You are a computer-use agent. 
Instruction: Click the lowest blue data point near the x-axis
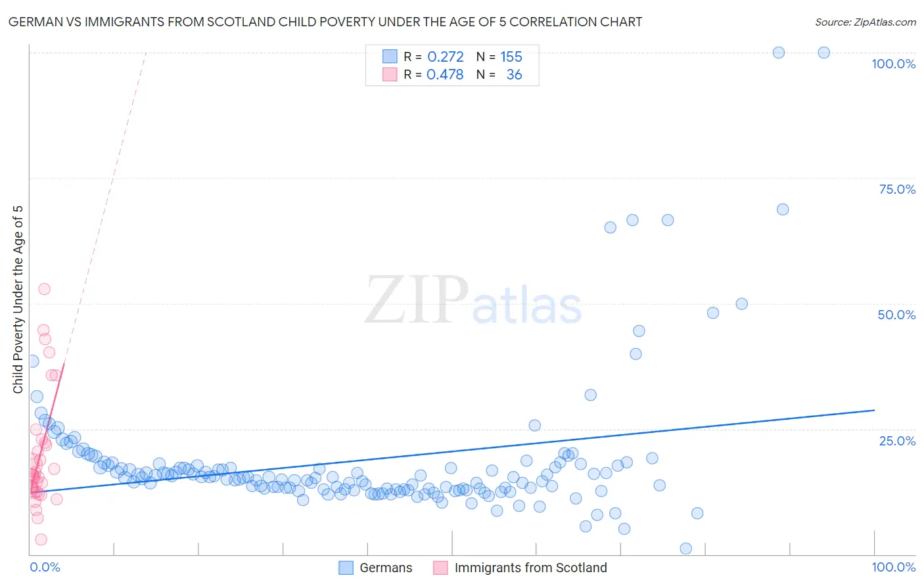point(686,549)
